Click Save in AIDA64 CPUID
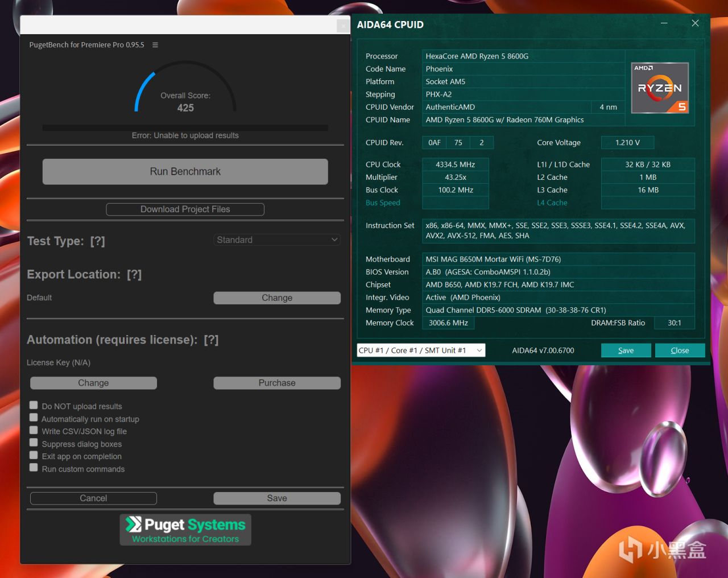The image size is (728, 578). (626, 350)
